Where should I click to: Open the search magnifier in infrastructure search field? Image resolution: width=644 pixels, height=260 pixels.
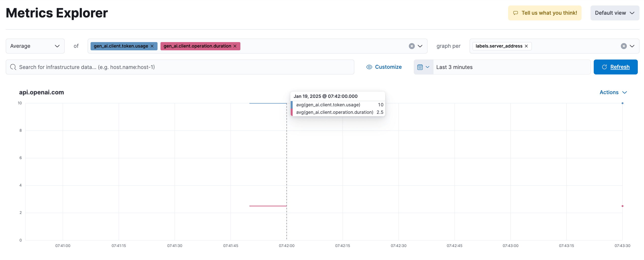coord(13,67)
